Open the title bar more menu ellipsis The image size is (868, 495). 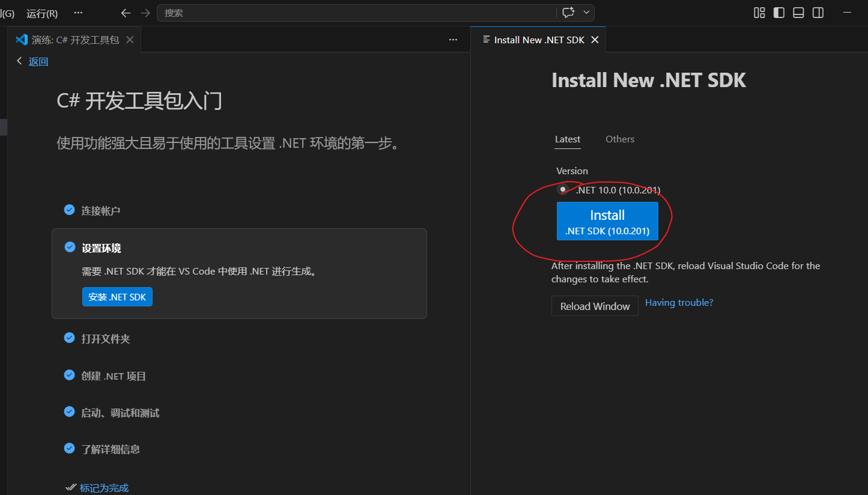tap(78, 13)
